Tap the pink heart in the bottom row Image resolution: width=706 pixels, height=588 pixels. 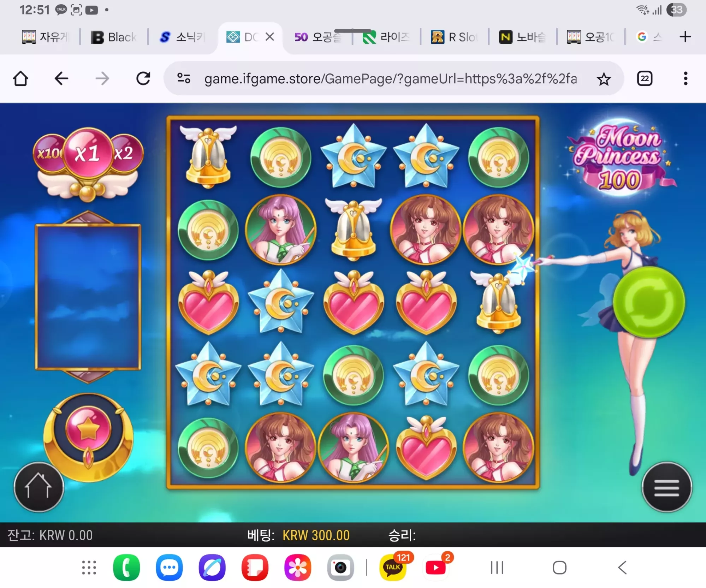coord(426,448)
